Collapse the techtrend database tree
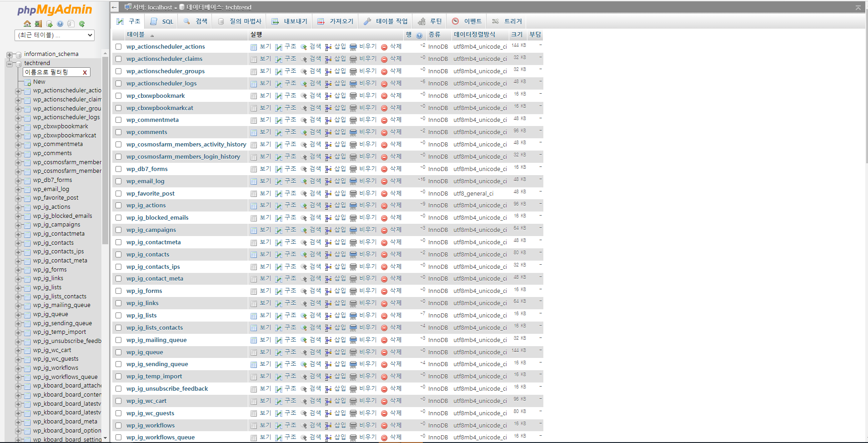 (10, 64)
